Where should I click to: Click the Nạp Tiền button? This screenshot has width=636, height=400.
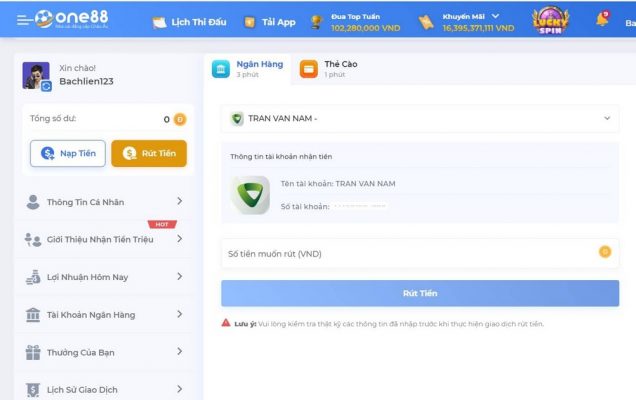pyautogui.click(x=68, y=153)
